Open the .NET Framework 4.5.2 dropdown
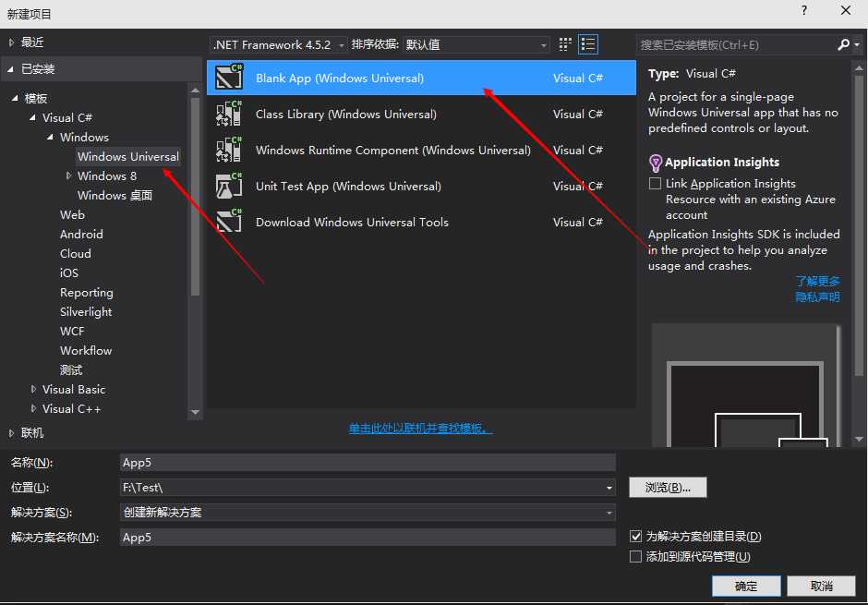Viewport: 868px width, 605px height. point(279,45)
